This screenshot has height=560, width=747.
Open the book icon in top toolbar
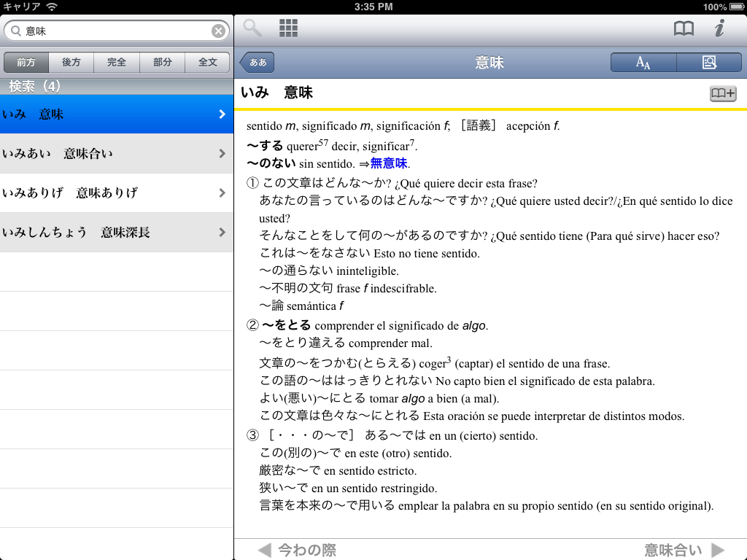pos(684,29)
